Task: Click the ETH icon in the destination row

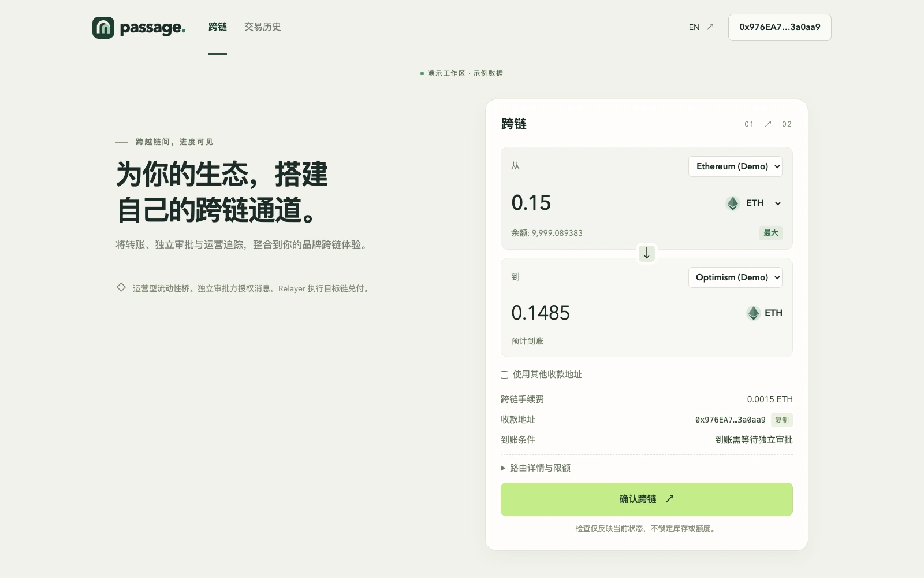Action: point(753,313)
